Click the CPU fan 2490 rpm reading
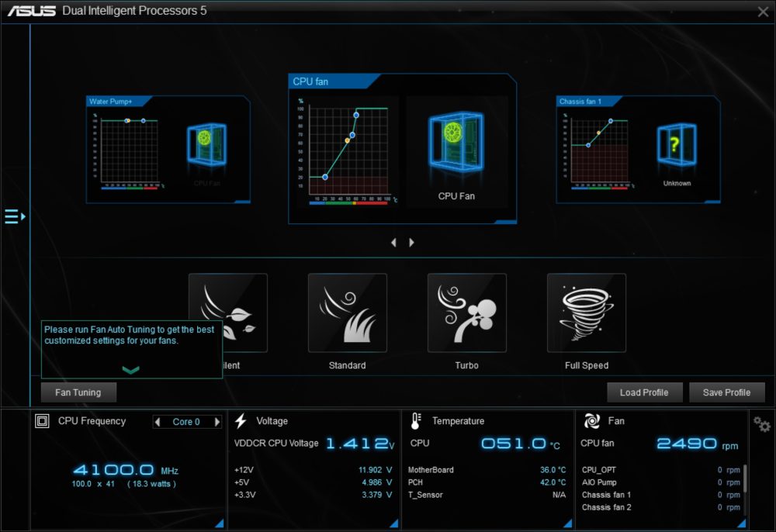 [x=698, y=444]
